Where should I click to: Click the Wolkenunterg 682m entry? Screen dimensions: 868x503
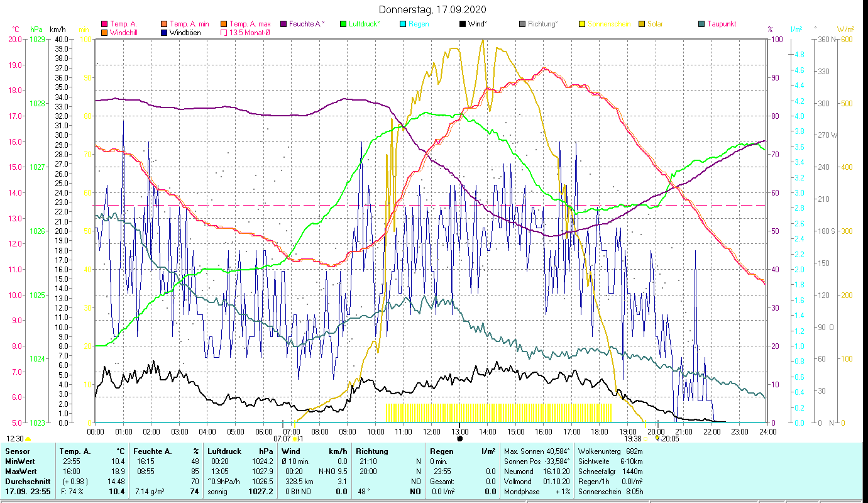pos(610,451)
